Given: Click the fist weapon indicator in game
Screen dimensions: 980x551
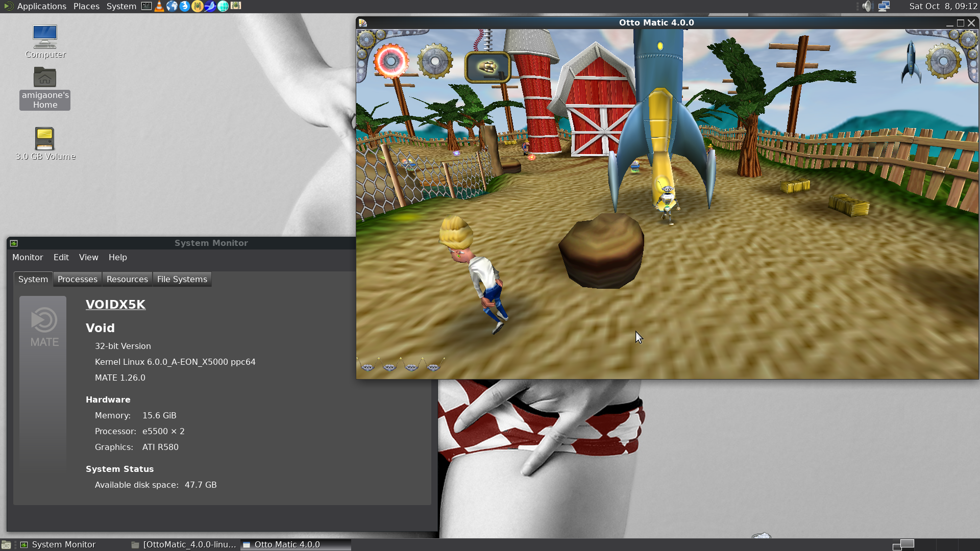Looking at the screenshot, I should tap(488, 67).
